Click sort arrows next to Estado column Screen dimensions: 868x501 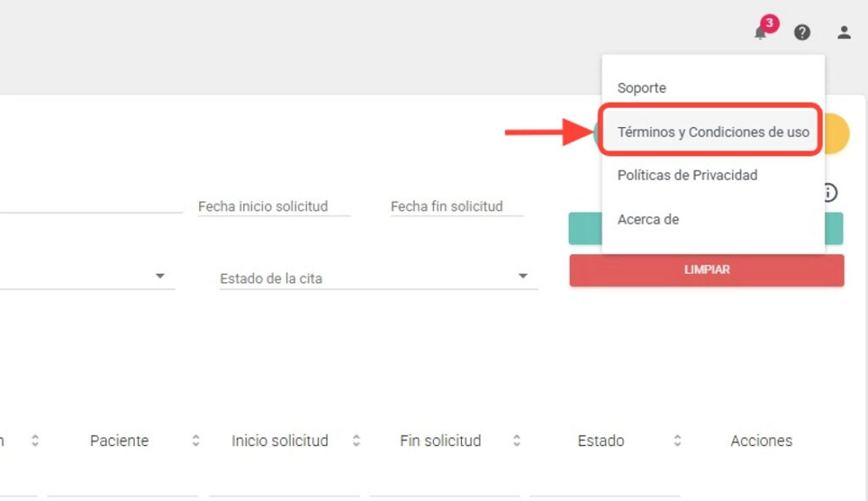click(677, 441)
